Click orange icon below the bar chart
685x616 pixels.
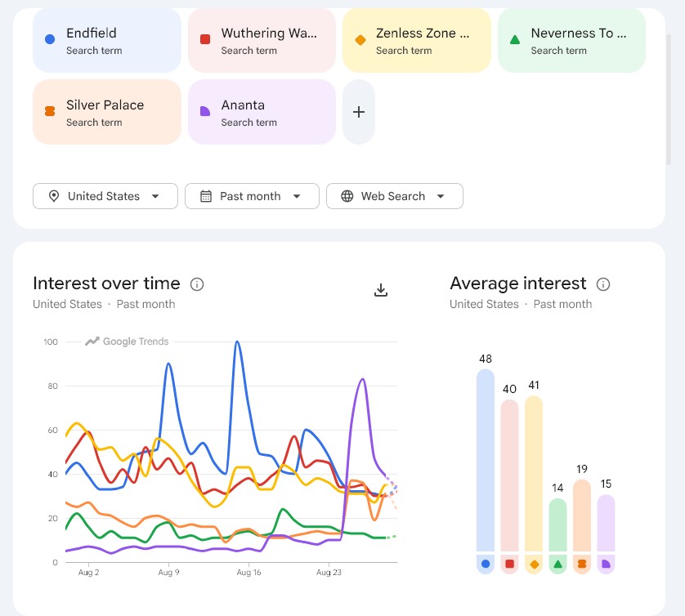[582, 564]
